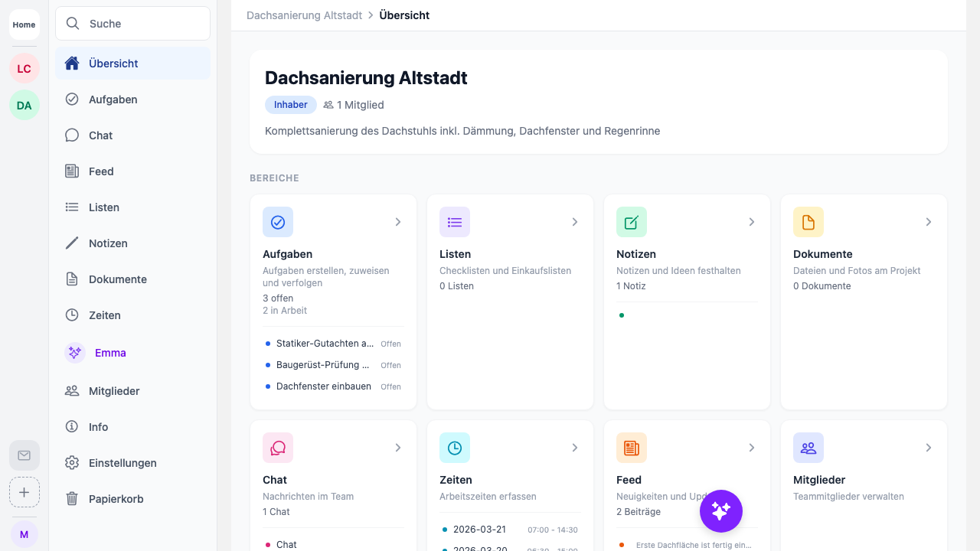This screenshot has width=980, height=551.
Task: Expand the Aufgaben card chevron arrow
Action: [x=398, y=222]
